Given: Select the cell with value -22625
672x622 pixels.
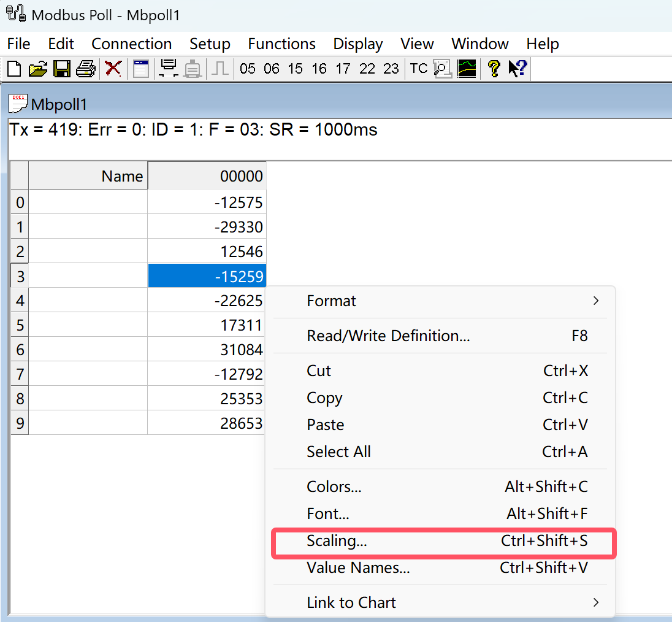Looking at the screenshot, I should pos(207,300).
